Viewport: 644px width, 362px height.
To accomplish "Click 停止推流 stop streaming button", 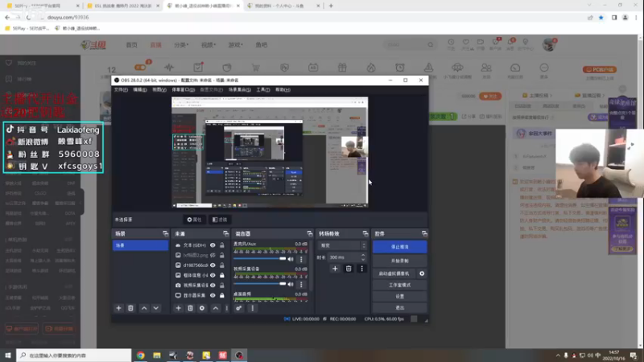I will (x=399, y=247).
